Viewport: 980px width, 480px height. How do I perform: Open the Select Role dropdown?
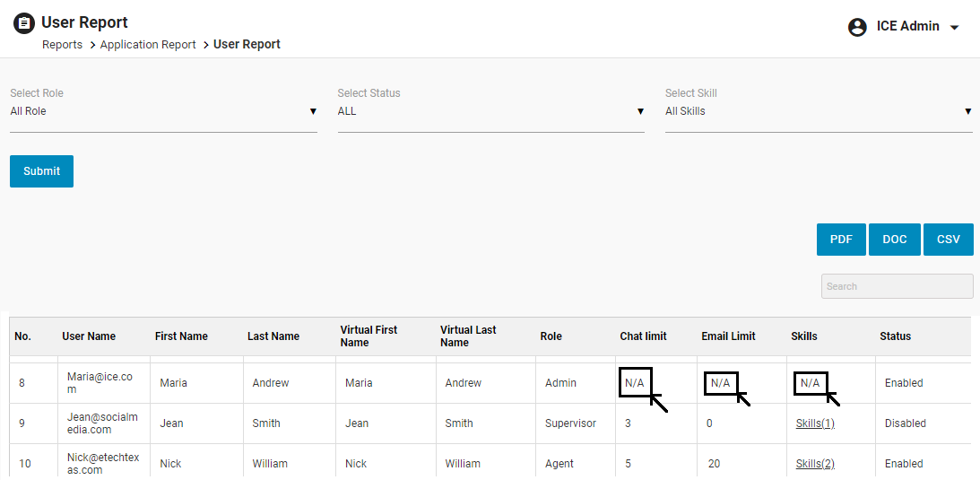click(163, 111)
